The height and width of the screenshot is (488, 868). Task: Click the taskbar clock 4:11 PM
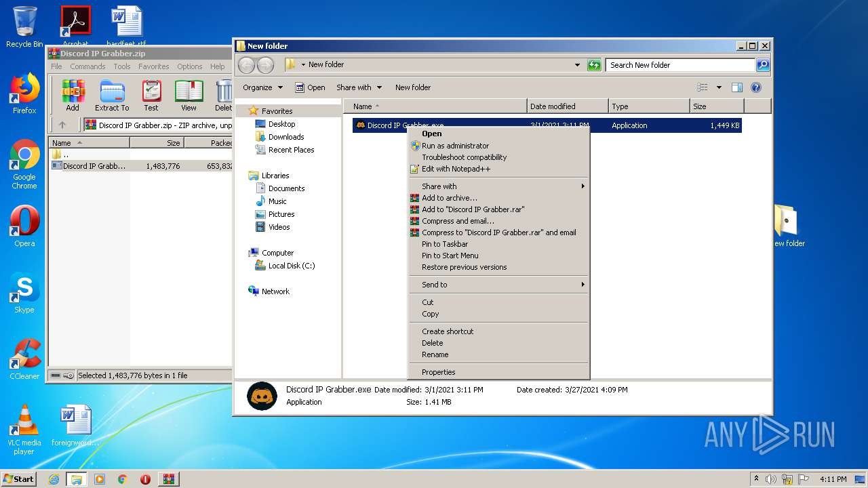[833, 479]
